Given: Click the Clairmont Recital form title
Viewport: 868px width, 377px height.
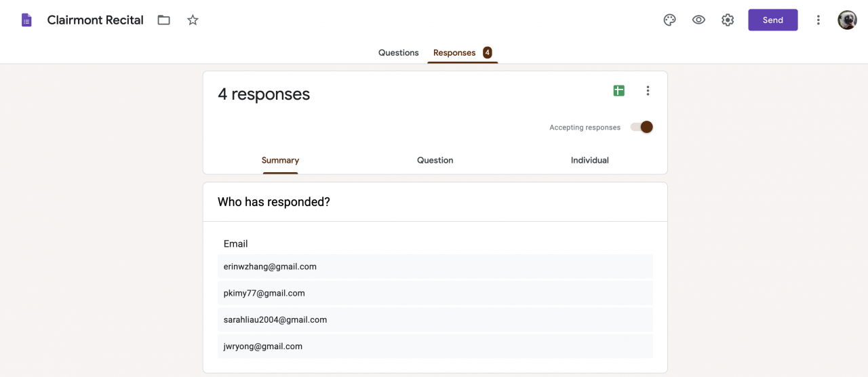Looking at the screenshot, I should click(x=95, y=20).
